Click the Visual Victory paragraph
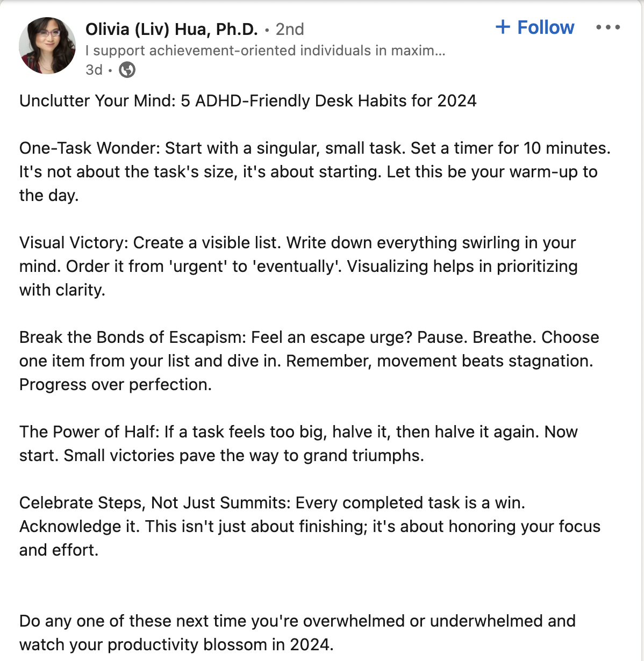Image resolution: width=644 pixels, height=661 pixels. [298, 267]
